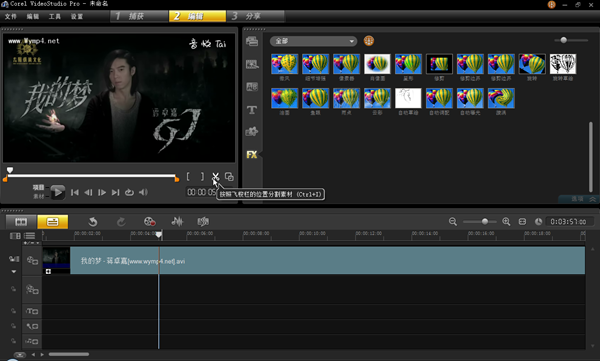Switch to Storyboard view
600x361 pixels.
21,222
